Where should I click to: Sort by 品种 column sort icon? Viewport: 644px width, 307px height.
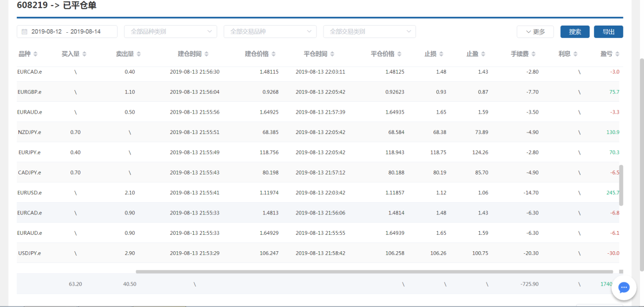point(35,54)
